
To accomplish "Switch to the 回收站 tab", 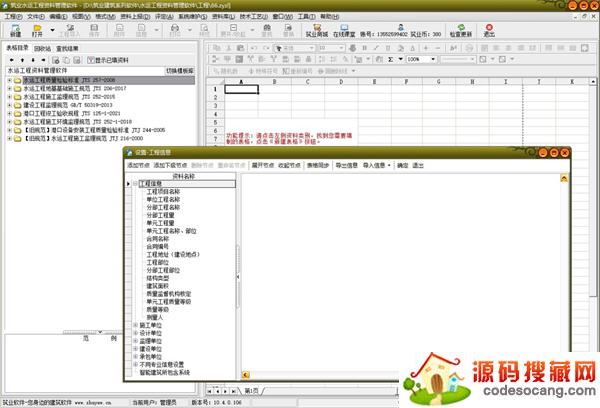I will [x=42, y=49].
